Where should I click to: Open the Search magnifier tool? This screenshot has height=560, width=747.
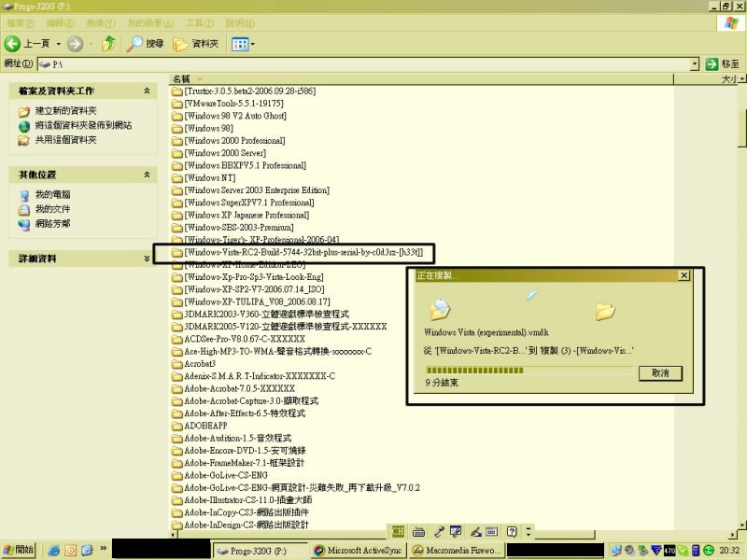[134, 44]
